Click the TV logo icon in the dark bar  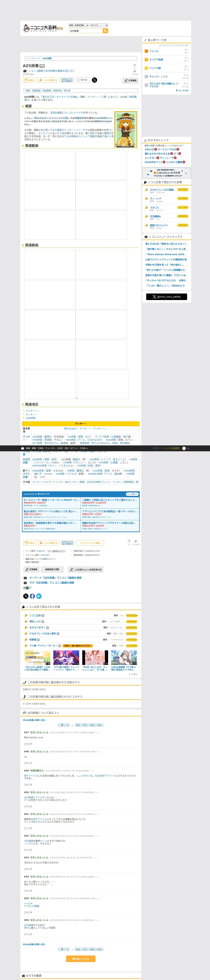tap(22, 448)
